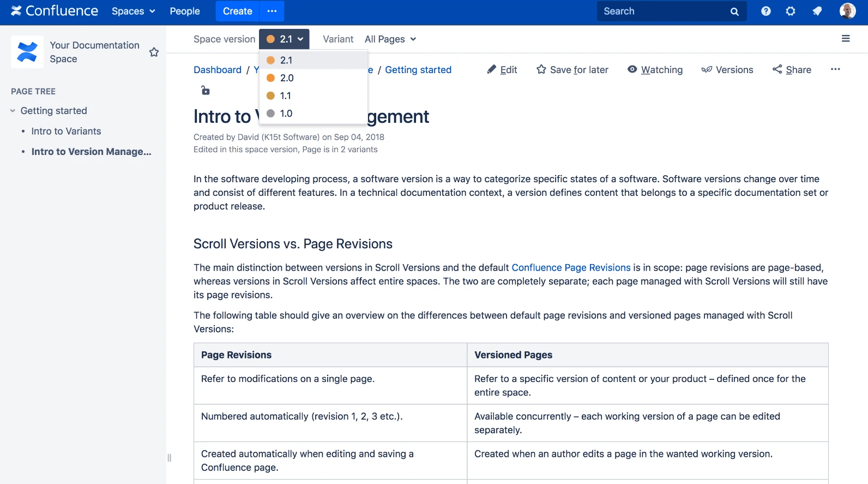Select version 1.0 from the list
This screenshot has height=484, width=868.
[x=314, y=113]
